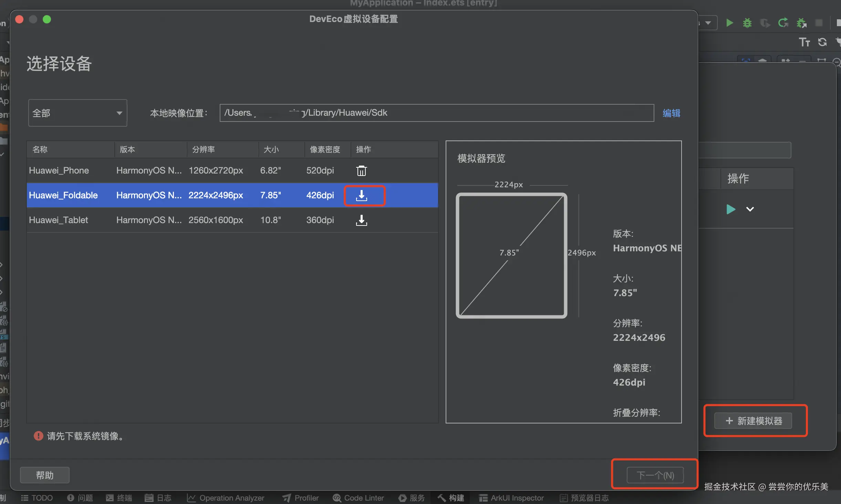This screenshot has height=504, width=841.
Task: Expand the chevron next to emulator play
Action: (750, 209)
